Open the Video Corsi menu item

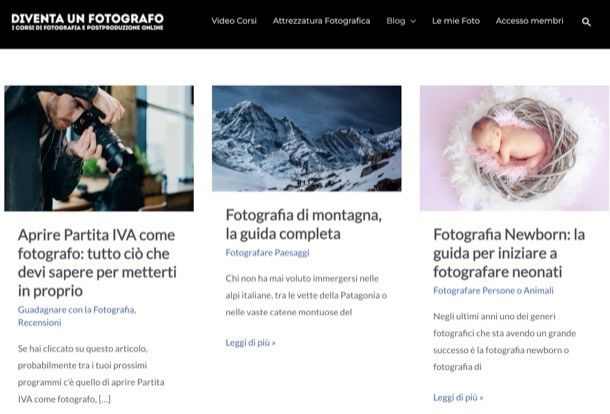click(x=234, y=21)
